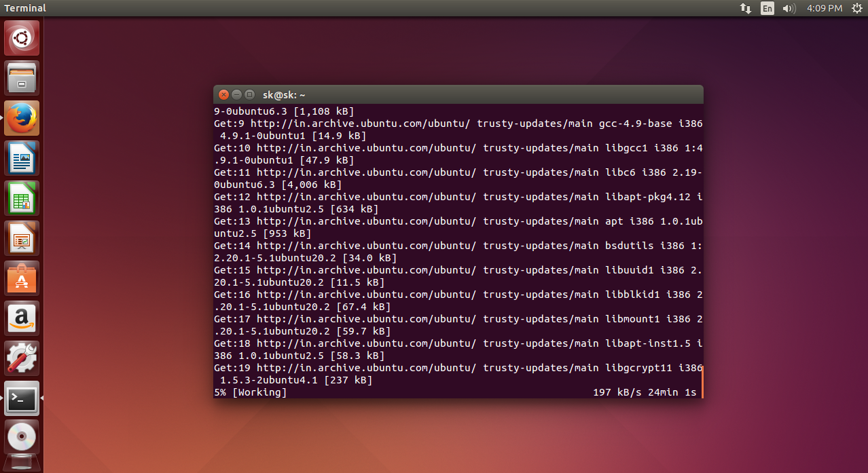Click the '0ubuntu6.3 [4,006 kB]' text
868x473 pixels.
coord(278,185)
